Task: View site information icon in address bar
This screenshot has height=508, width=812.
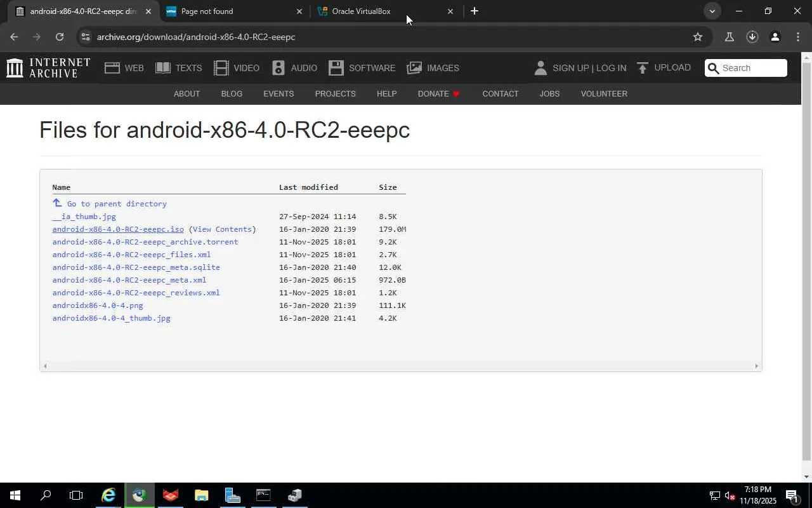Action: coord(86,37)
